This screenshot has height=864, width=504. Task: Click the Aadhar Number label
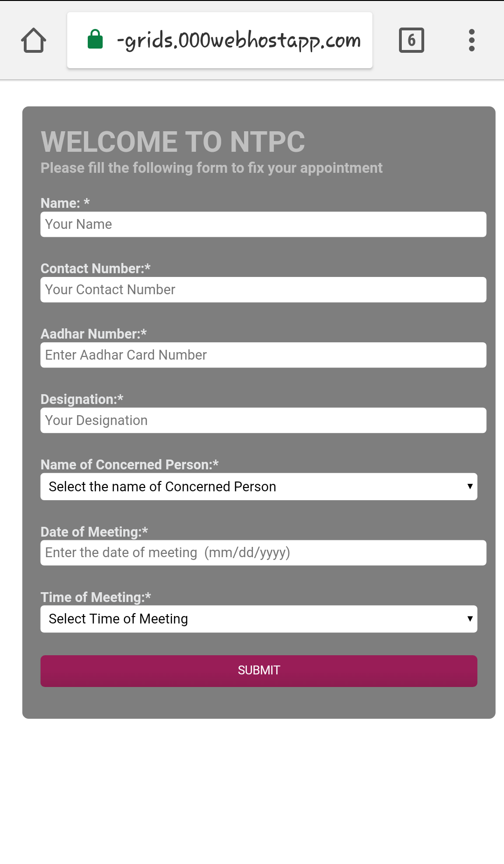[x=94, y=334]
